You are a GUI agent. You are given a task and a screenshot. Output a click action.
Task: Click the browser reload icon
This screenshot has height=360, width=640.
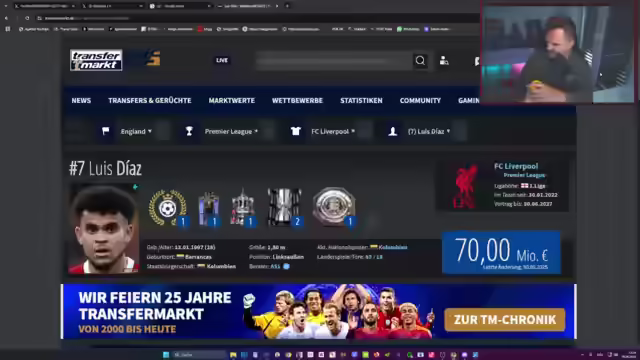click(27, 18)
